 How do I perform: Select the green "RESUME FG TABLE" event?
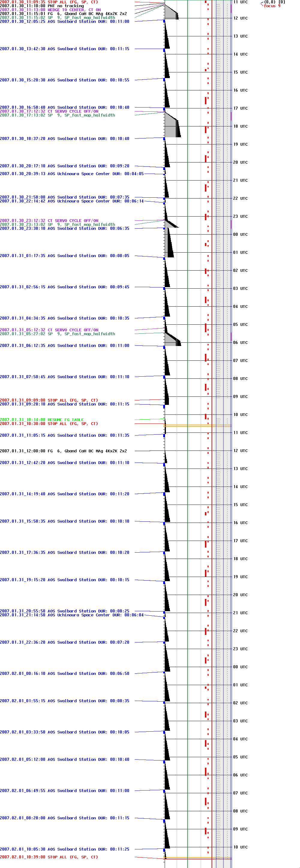(x=42, y=420)
